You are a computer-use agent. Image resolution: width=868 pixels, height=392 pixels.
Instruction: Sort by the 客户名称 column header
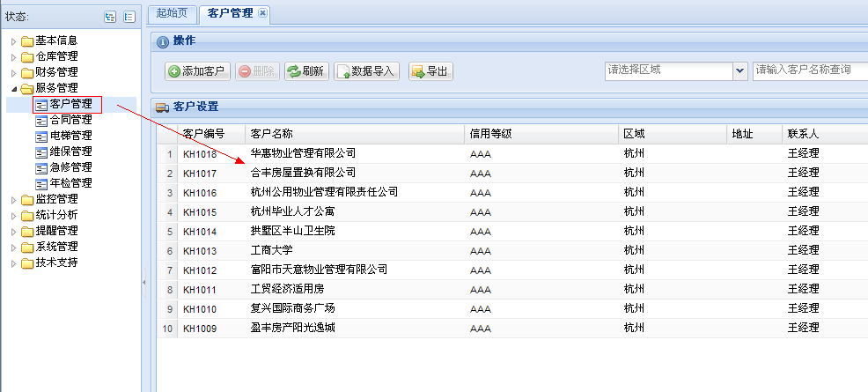point(355,134)
